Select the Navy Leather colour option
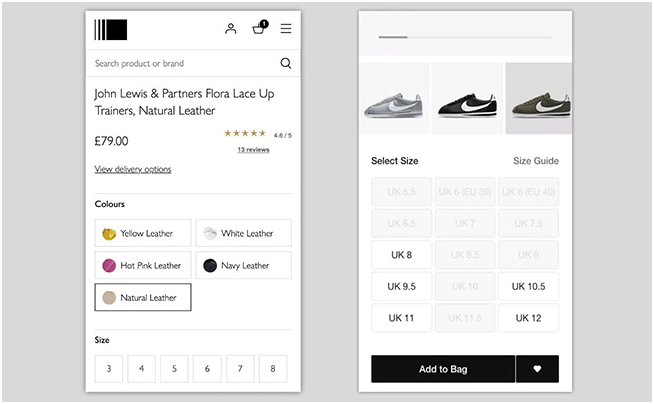 tap(243, 265)
